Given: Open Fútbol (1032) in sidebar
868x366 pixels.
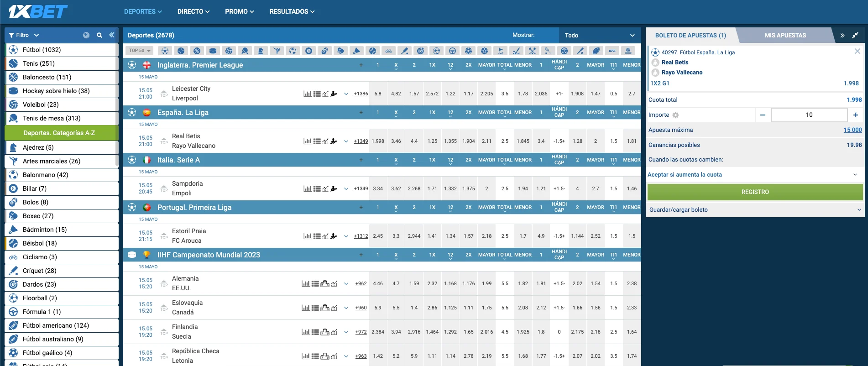Looking at the screenshot, I should [x=61, y=50].
